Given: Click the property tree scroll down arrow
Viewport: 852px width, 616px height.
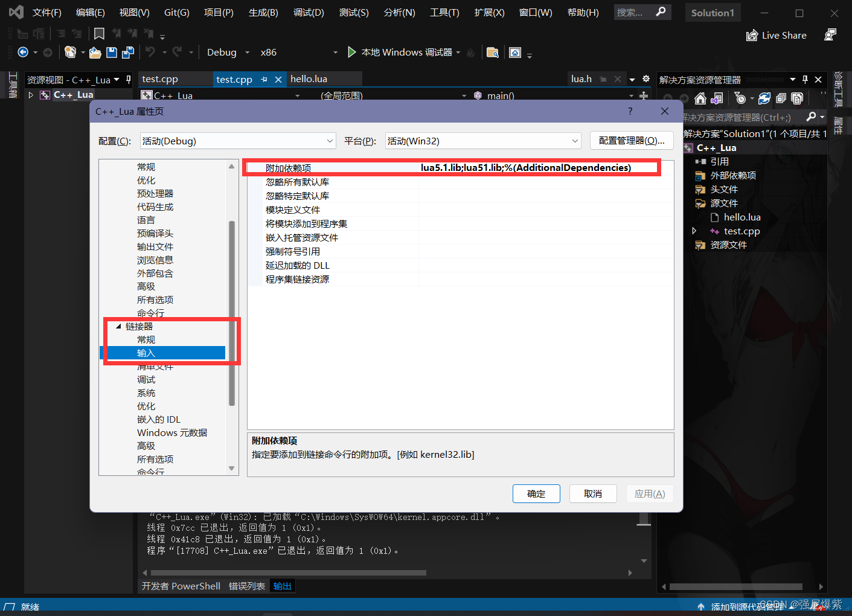Looking at the screenshot, I should coord(231,468).
